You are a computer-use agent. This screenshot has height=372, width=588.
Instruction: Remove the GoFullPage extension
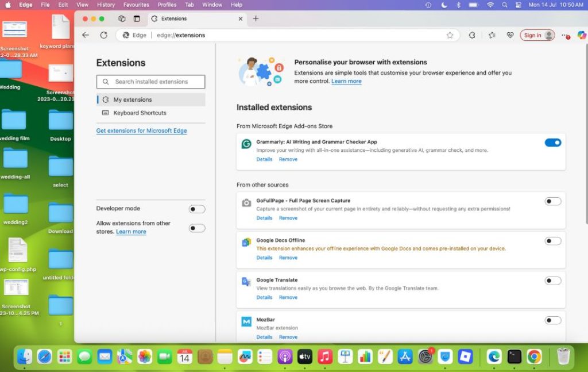(288, 218)
